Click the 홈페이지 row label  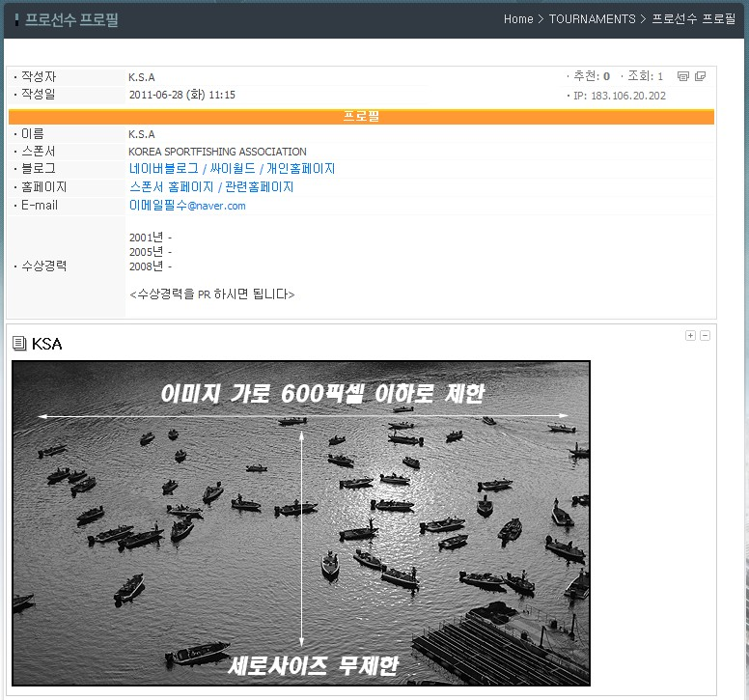(x=44, y=186)
